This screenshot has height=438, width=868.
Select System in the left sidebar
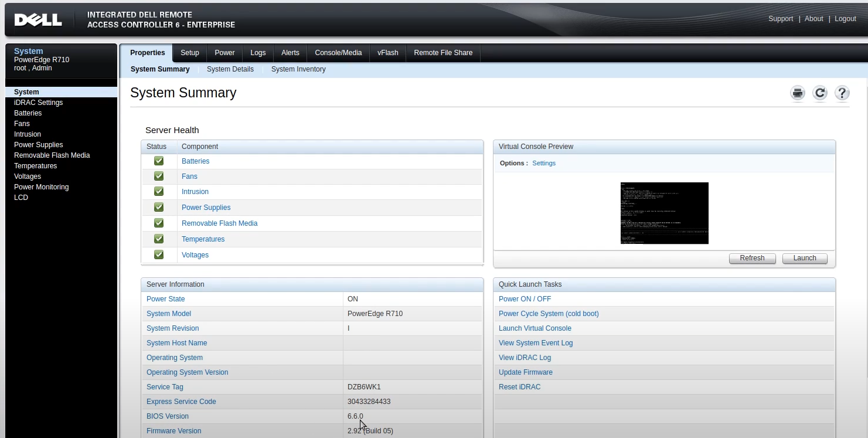[x=62, y=92]
